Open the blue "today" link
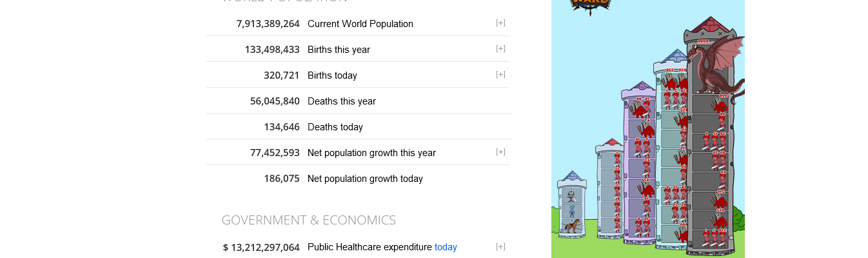Screen dimensions: 868x258 pyautogui.click(x=446, y=247)
